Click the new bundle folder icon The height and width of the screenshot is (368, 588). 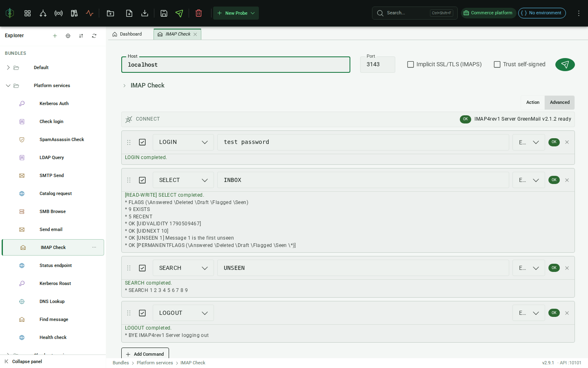pyautogui.click(x=110, y=13)
